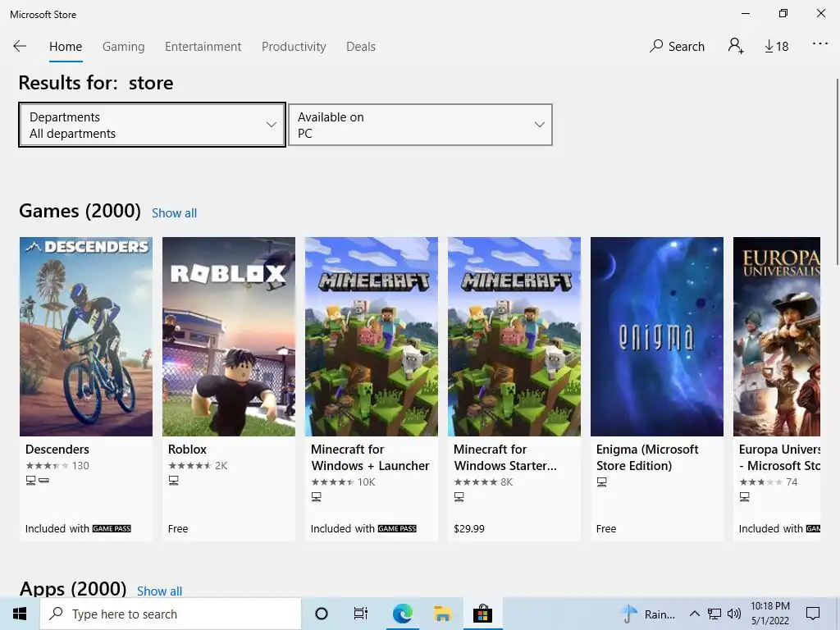The width and height of the screenshot is (840, 630).
Task: Open the weather Rain widget
Action: coord(649,614)
